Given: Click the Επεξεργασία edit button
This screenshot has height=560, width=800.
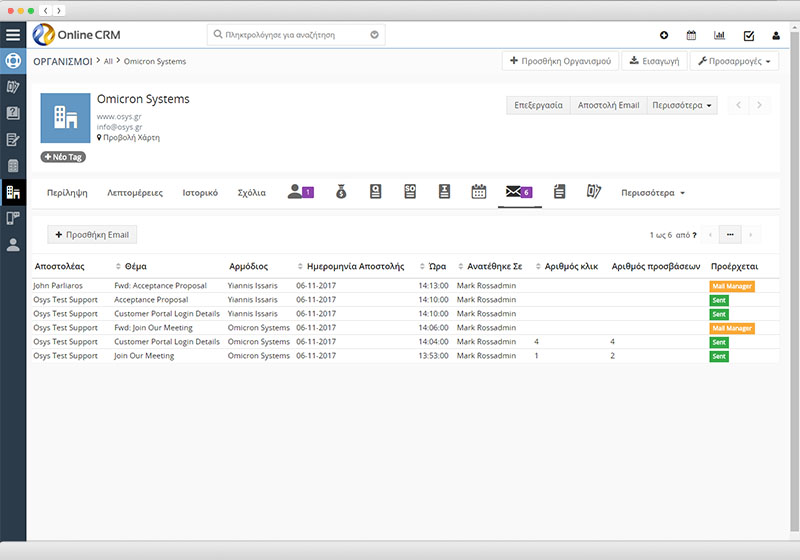Looking at the screenshot, I should click(538, 105).
